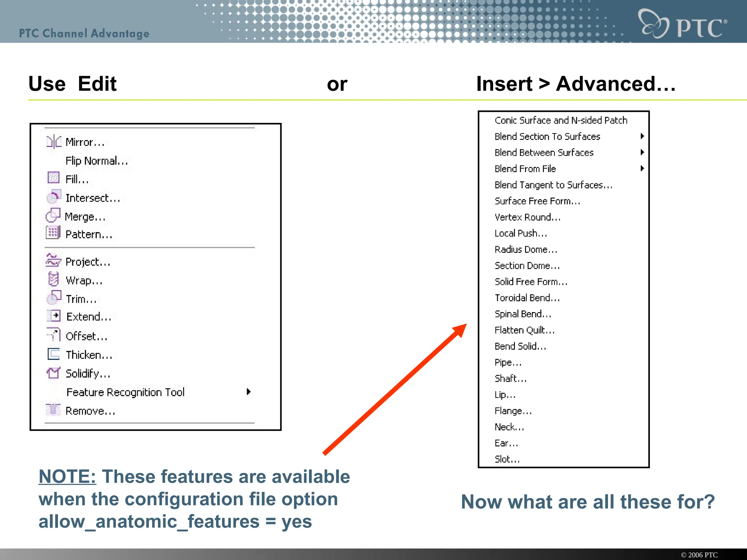This screenshot has height=560, width=747.
Task: Click the Pattern grid icon
Action: click(53, 233)
